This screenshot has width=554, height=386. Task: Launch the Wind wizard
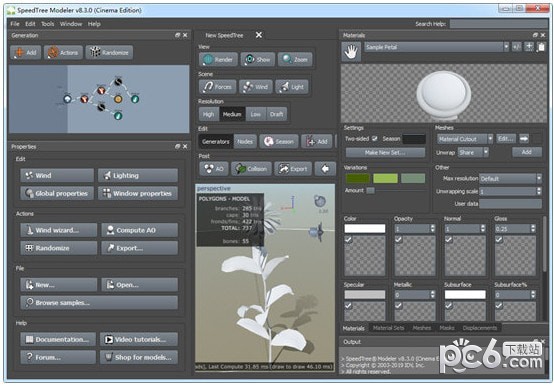pyautogui.click(x=58, y=230)
